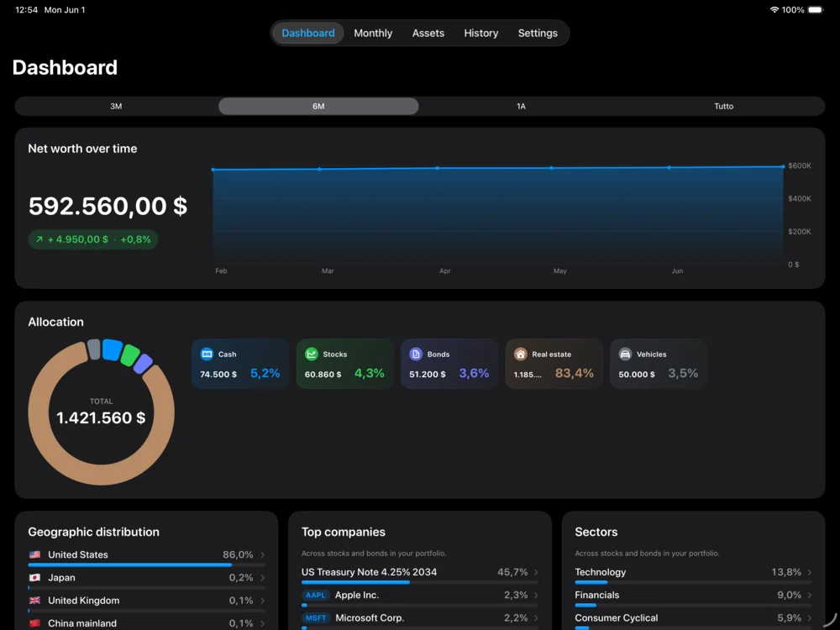Click the China mainland row label
Viewport: 840px width, 630px height.
coord(82,623)
